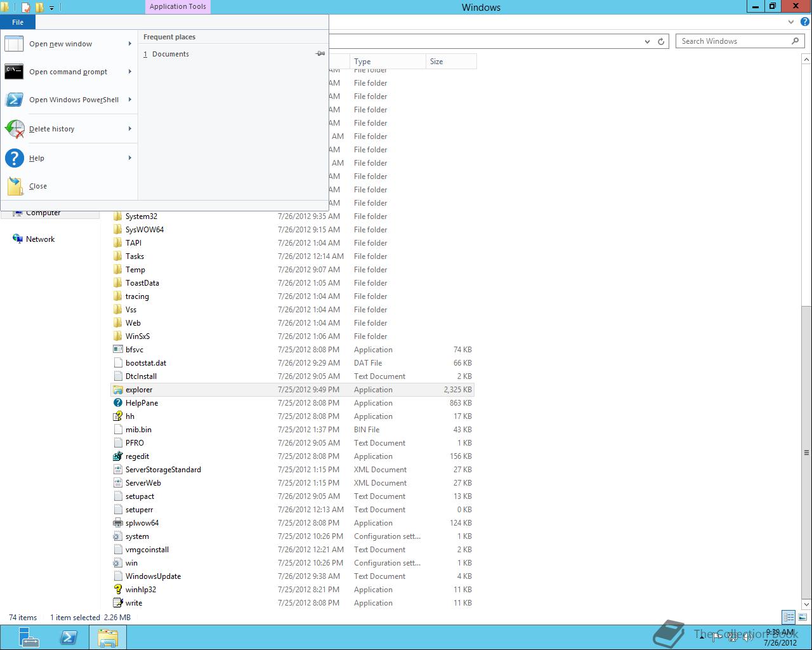Select mib.bin file
The width and height of the screenshot is (812, 650).
(138, 430)
